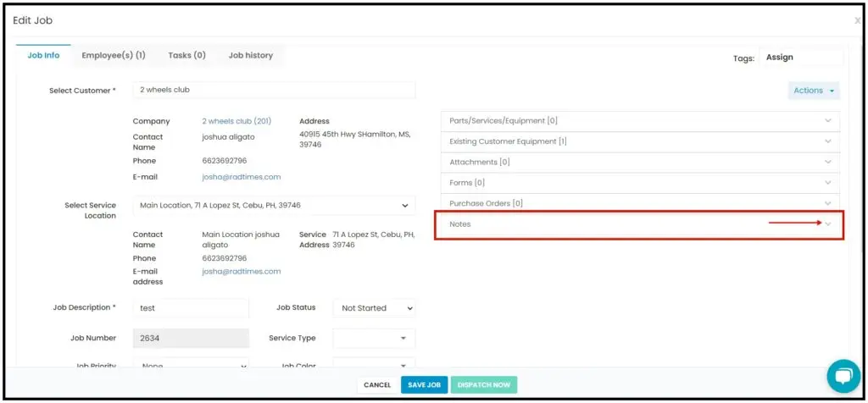Click the CANCEL button
868x403 pixels.
(x=377, y=384)
